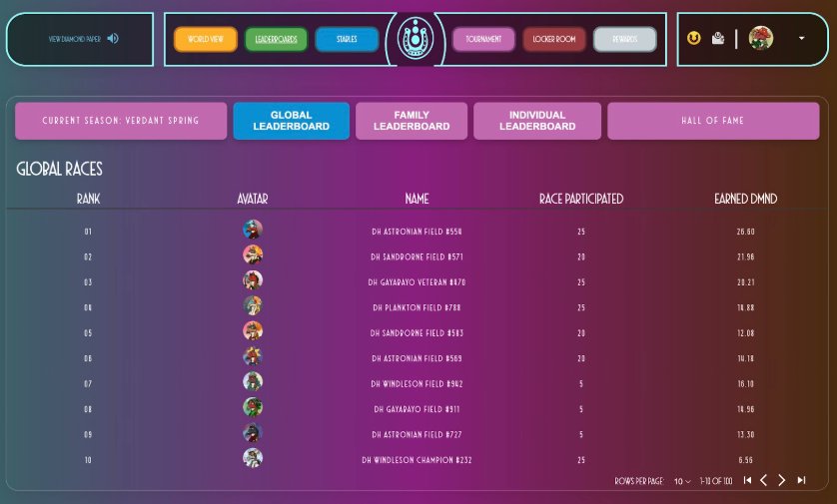Open the Stables section
This screenshot has width=837, height=504.
[x=347, y=39]
